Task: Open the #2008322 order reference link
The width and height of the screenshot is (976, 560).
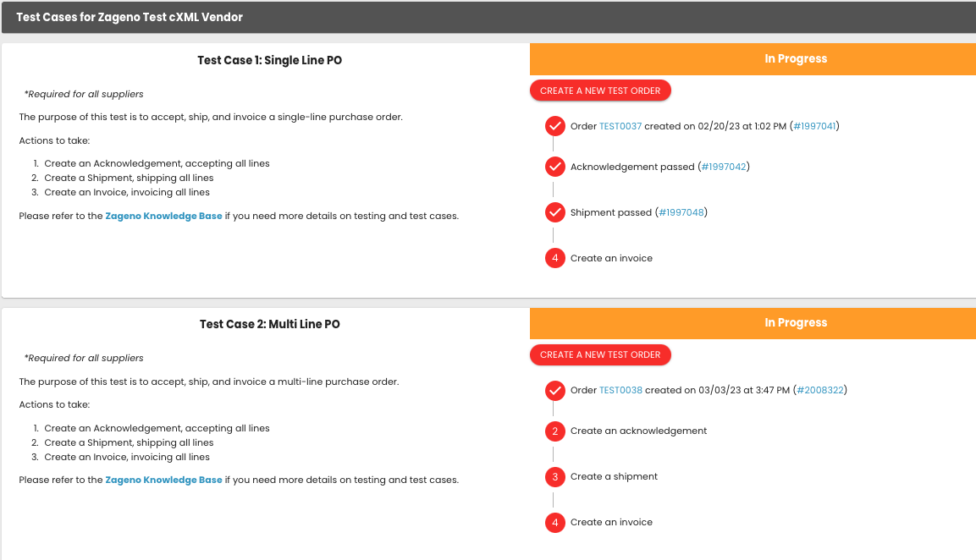Action: tap(819, 390)
